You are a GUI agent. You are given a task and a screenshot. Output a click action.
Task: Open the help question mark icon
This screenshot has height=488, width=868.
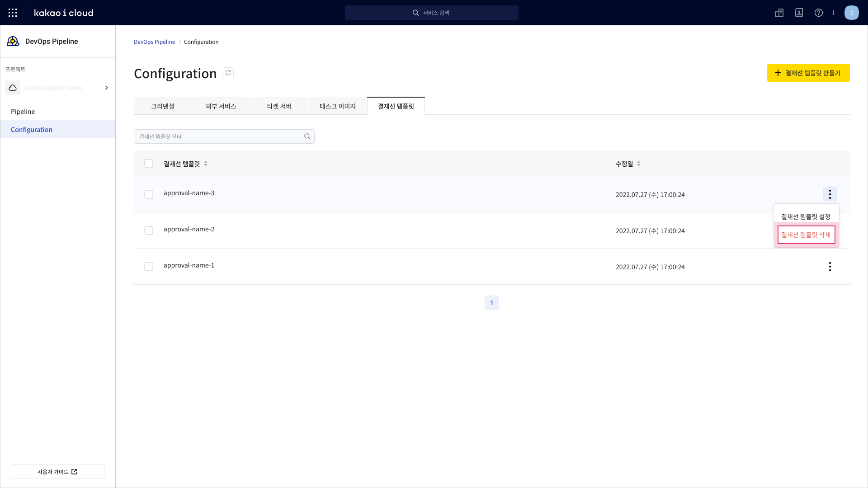click(x=819, y=13)
